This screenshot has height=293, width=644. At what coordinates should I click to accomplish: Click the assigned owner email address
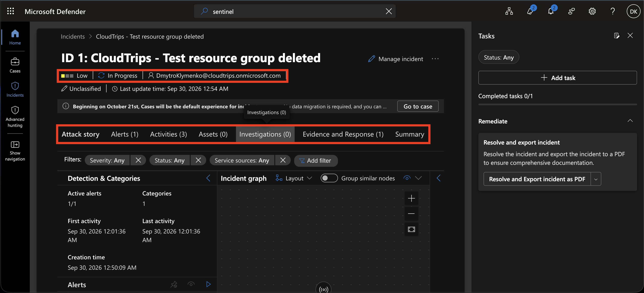tap(218, 76)
